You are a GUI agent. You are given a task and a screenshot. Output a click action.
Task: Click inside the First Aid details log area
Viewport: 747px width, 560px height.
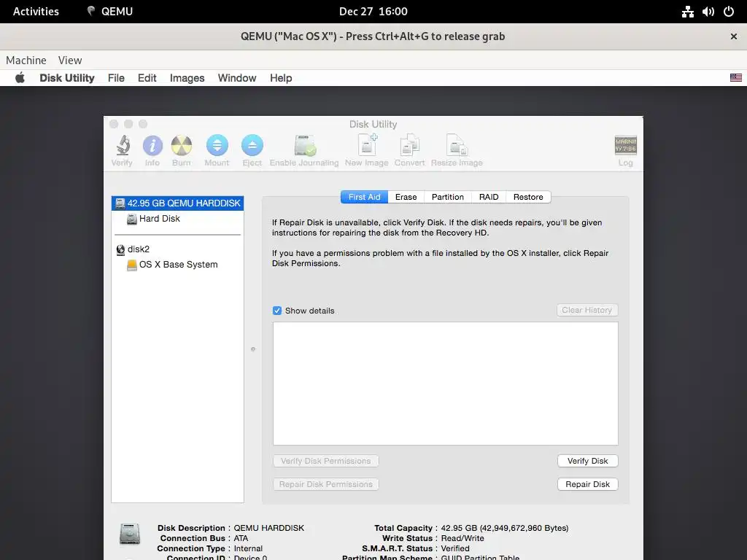click(x=446, y=384)
